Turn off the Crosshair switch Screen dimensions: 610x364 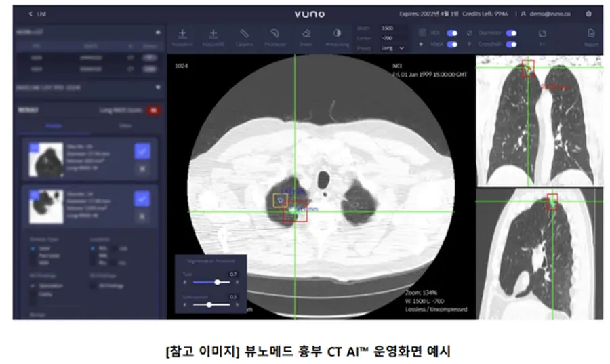[x=511, y=44]
